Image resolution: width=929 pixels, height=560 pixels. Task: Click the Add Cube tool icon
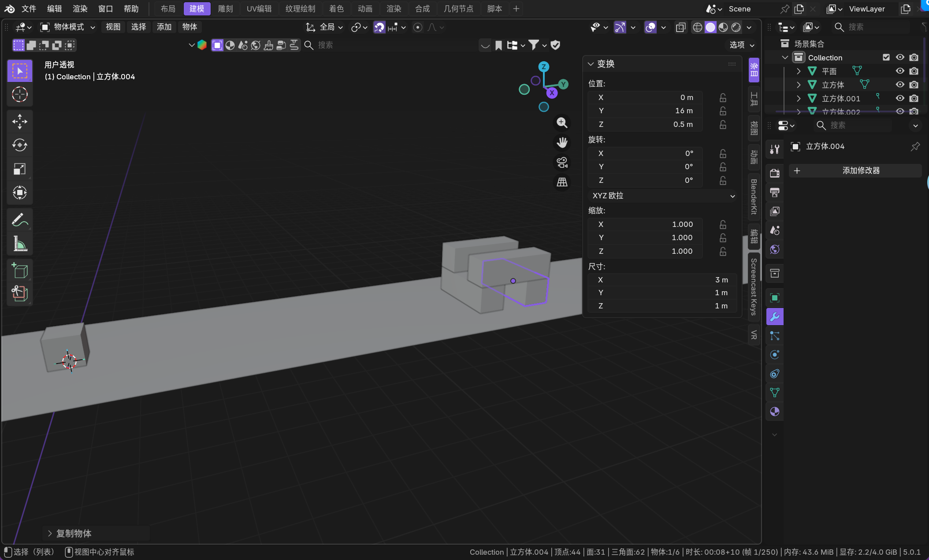tap(20, 270)
